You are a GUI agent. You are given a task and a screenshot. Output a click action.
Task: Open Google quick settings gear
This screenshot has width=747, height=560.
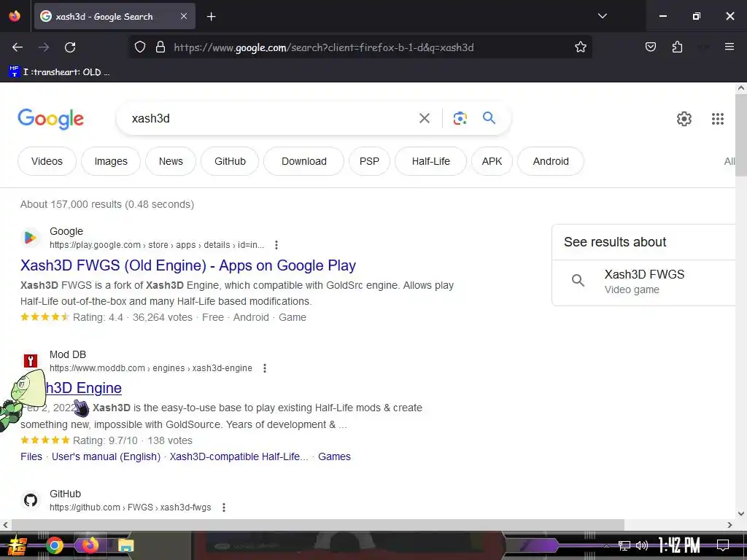684,119
